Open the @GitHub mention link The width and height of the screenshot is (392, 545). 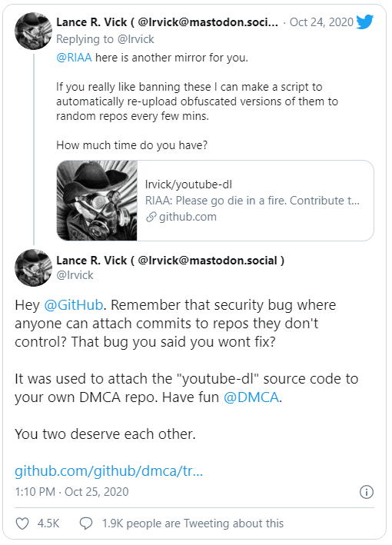[74, 305]
